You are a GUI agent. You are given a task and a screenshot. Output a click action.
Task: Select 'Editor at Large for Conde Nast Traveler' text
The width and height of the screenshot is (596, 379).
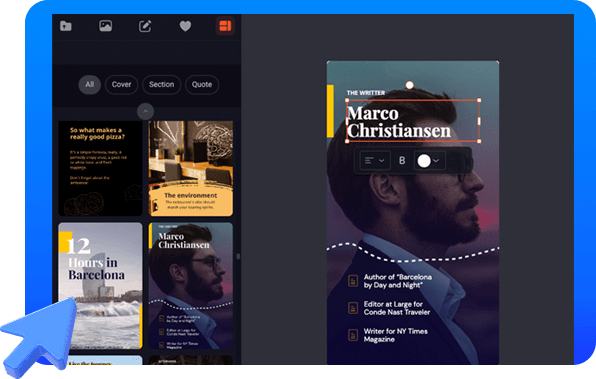tap(397, 308)
